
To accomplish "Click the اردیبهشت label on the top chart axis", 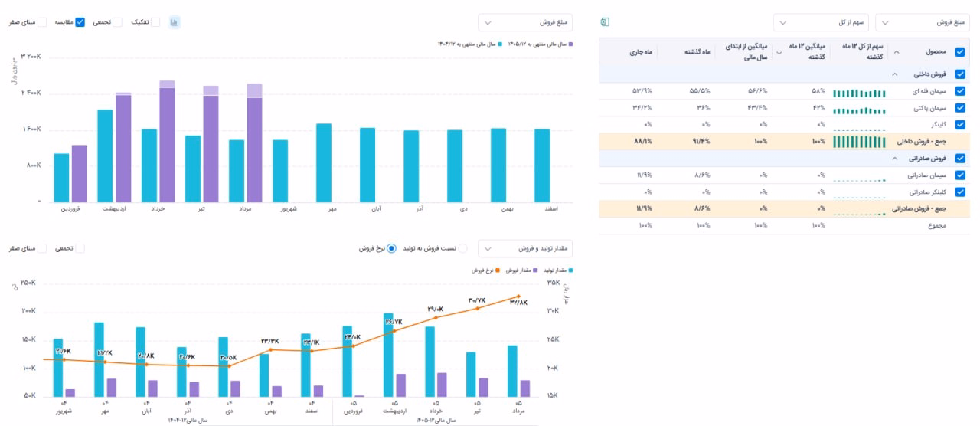I will pos(114,208).
